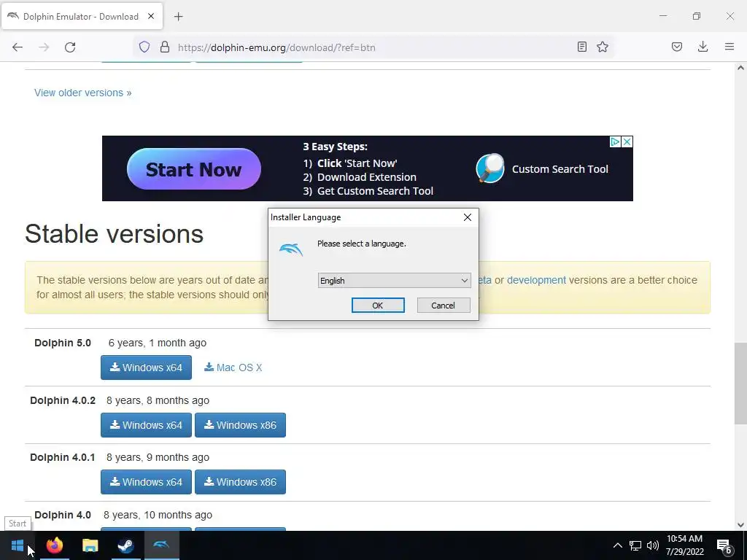This screenshot has width=747, height=560.
Task: Open Firefox from the taskbar
Action: [54, 545]
